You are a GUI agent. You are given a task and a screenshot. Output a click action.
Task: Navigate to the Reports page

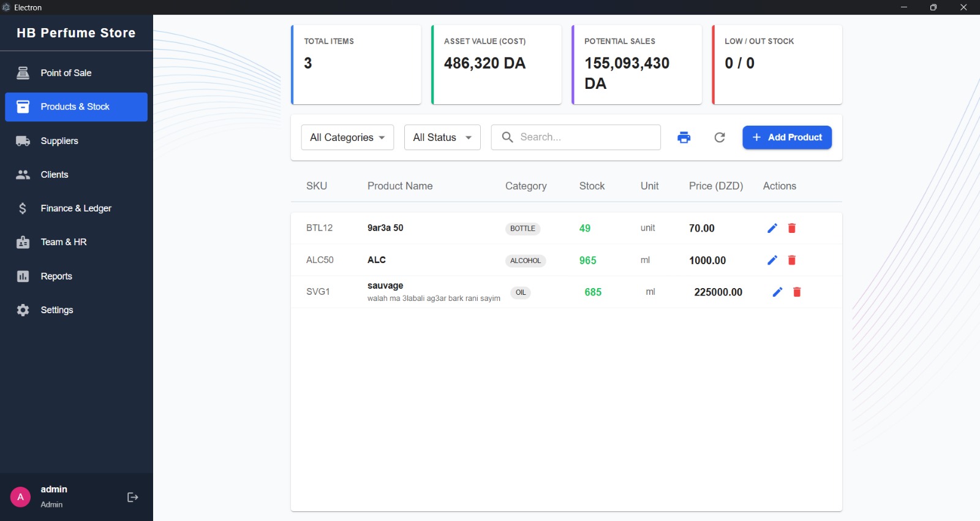pyautogui.click(x=56, y=276)
